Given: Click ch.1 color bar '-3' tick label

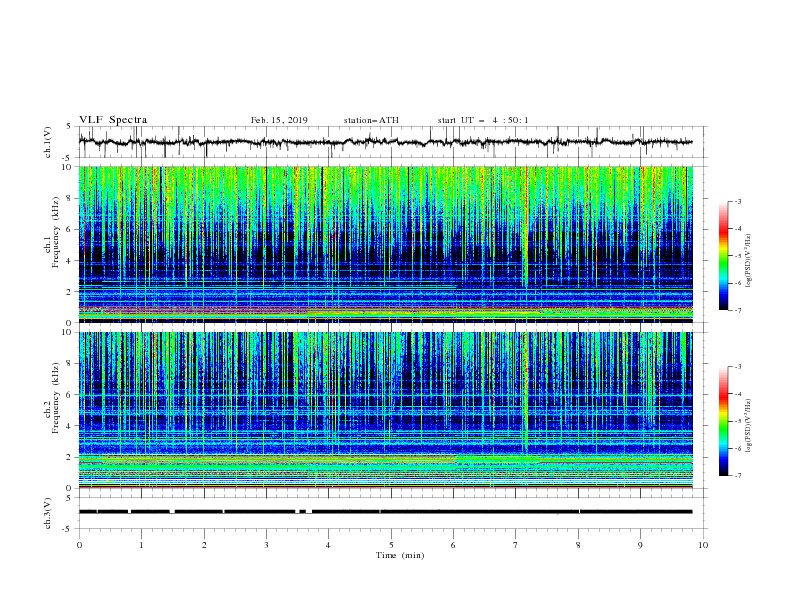Looking at the screenshot, I should [738, 201].
